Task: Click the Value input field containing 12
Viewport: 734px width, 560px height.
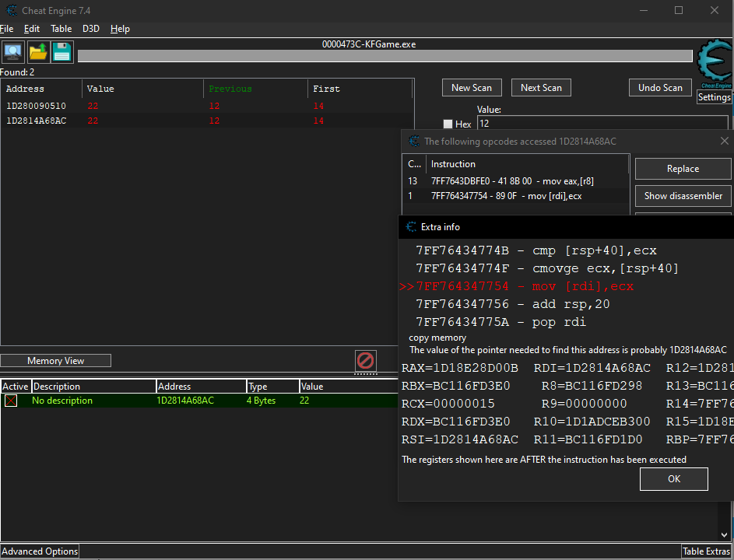Action: click(x=601, y=124)
